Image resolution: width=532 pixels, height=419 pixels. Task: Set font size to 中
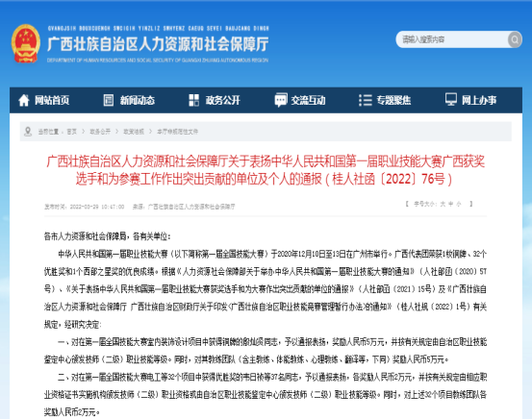(x=450, y=204)
